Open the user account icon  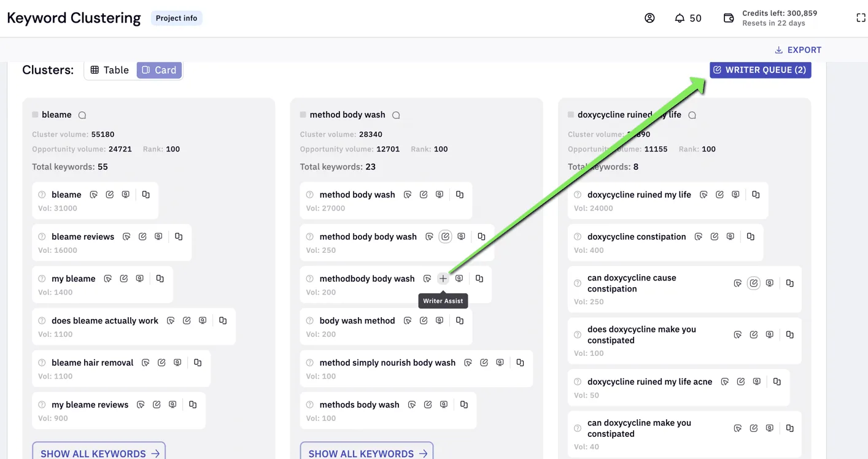tap(649, 18)
